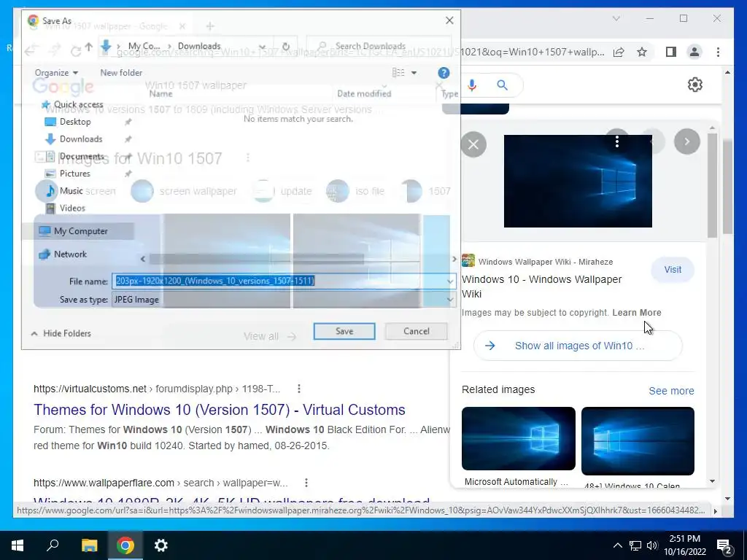Image resolution: width=747 pixels, height=560 pixels.
Task: Open the notification center icon
Action: (724, 546)
